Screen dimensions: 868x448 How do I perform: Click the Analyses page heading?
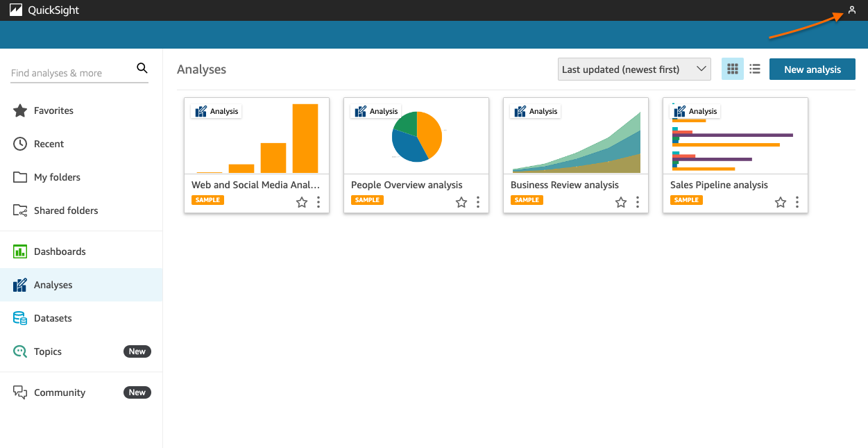(201, 69)
